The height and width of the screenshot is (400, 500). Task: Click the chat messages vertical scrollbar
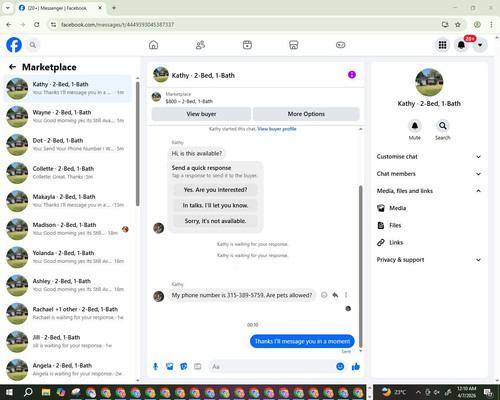tap(360, 267)
